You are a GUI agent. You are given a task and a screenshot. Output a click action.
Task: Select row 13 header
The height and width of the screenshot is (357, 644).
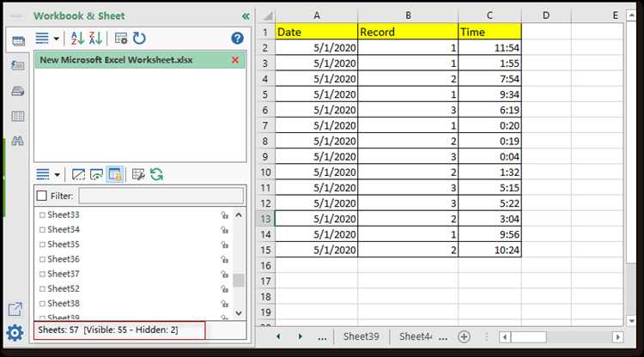[265, 219]
